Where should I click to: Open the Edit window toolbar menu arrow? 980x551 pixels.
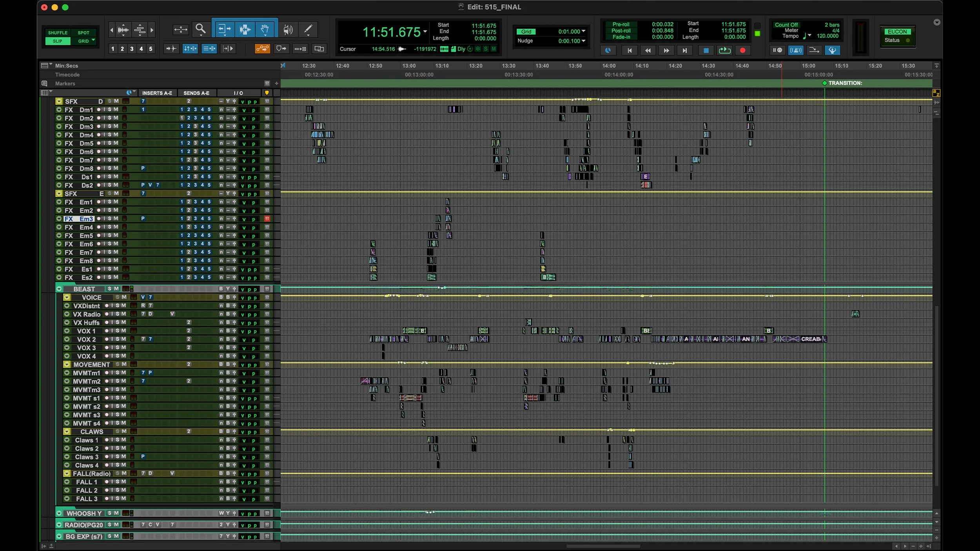[x=936, y=22]
